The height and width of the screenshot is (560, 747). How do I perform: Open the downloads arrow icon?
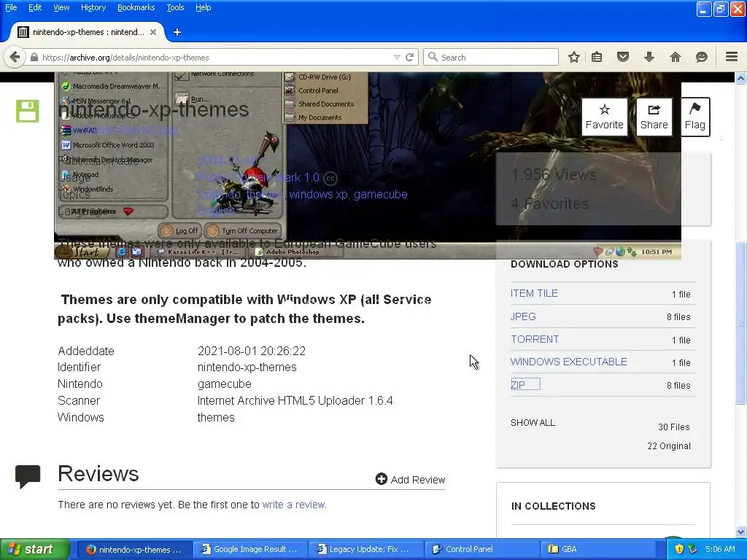pyautogui.click(x=649, y=57)
